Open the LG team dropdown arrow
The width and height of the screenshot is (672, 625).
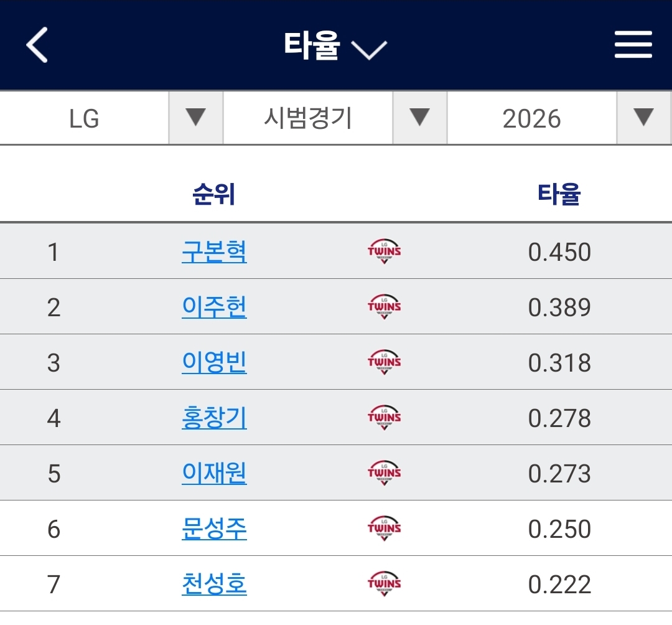pos(195,118)
